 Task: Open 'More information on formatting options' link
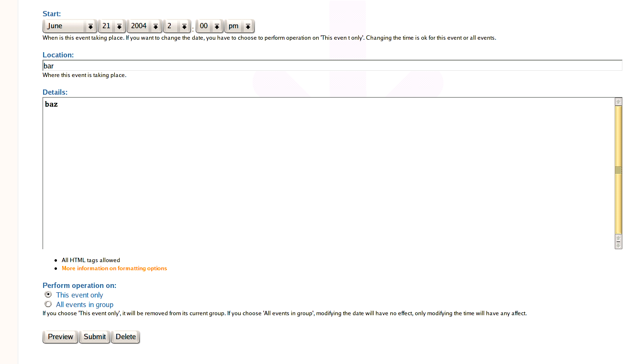point(114,268)
